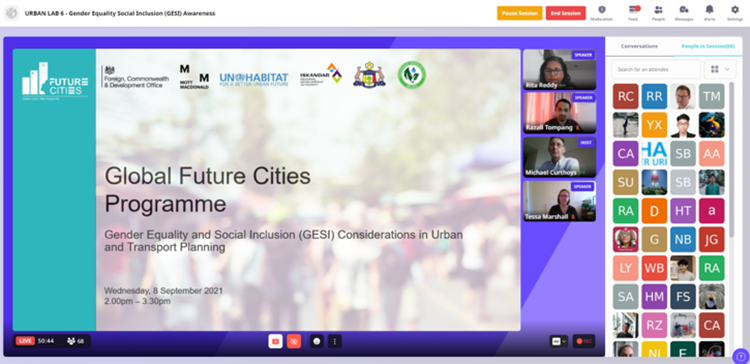Click the End Session button
The image size is (750, 364).
click(565, 13)
